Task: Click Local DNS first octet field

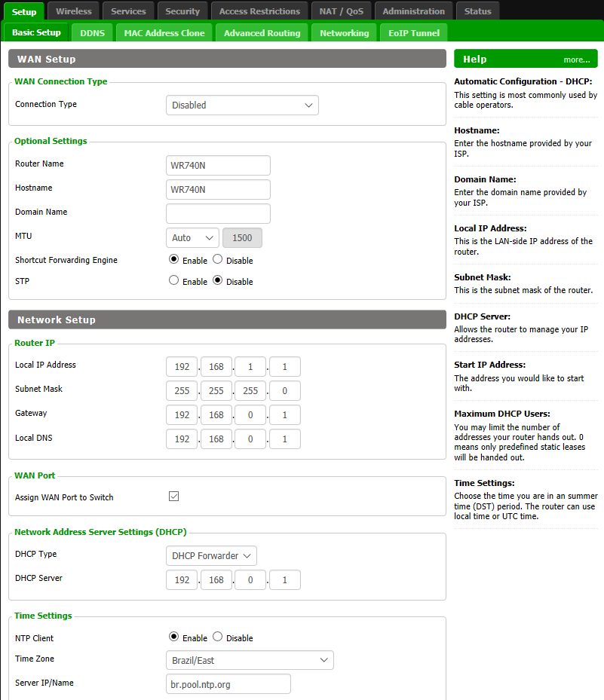Action: click(182, 439)
